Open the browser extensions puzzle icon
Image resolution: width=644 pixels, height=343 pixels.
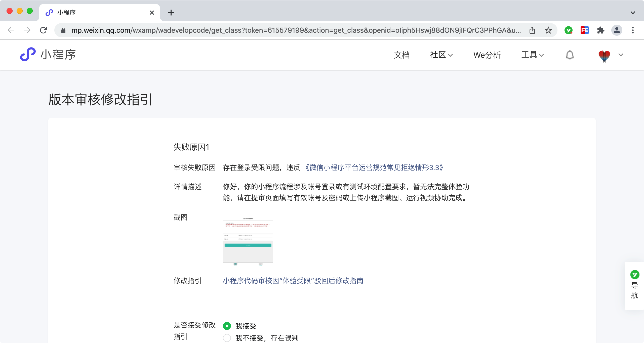pyautogui.click(x=600, y=30)
